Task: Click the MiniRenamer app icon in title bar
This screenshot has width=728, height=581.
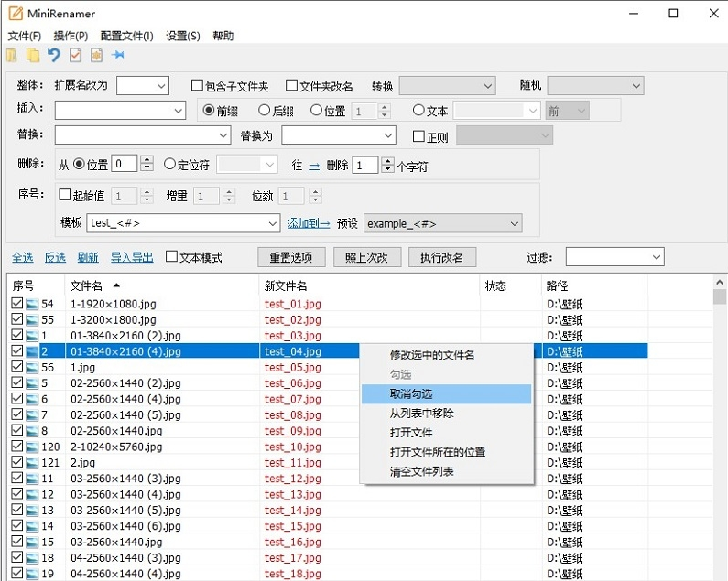Action: 16,14
